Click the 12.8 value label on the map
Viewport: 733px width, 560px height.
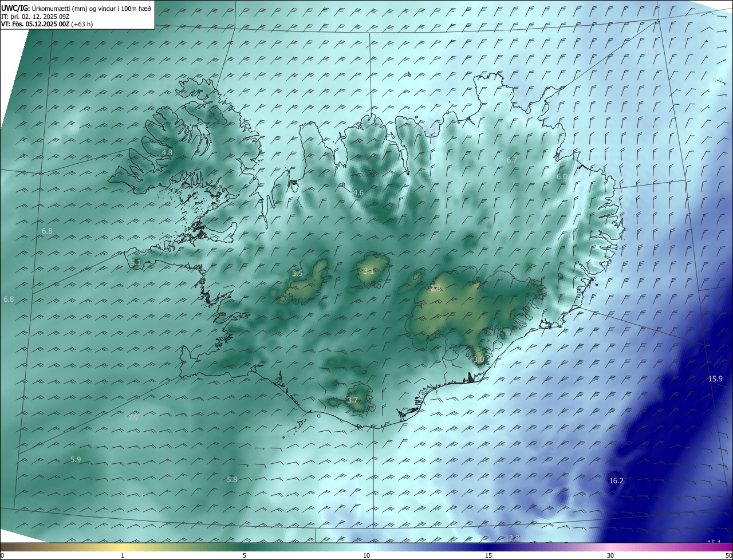pos(513,538)
